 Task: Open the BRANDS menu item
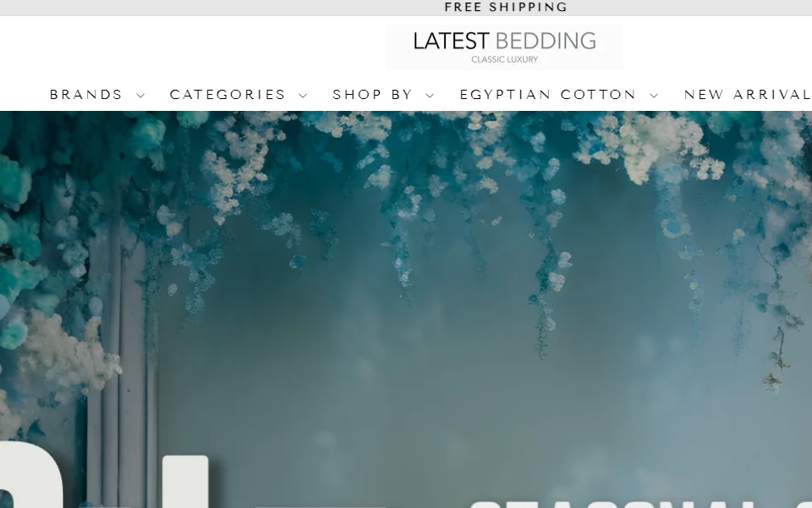86,94
